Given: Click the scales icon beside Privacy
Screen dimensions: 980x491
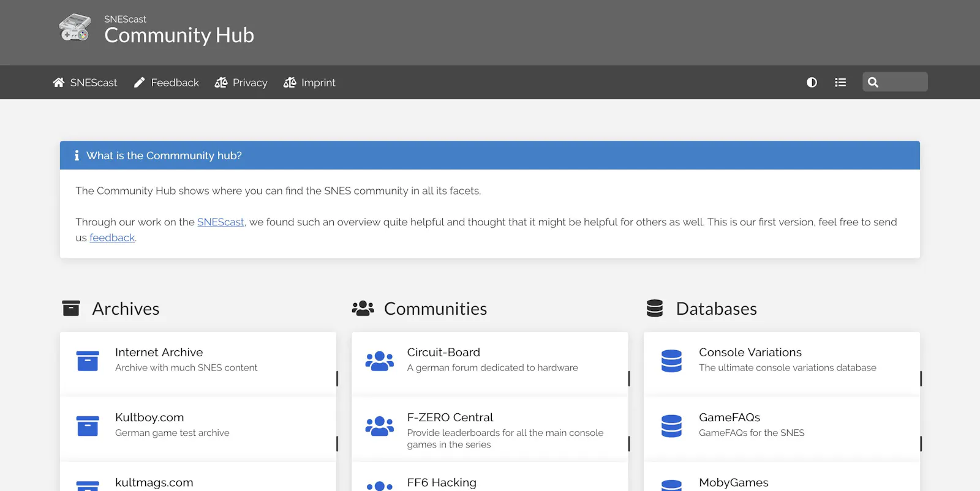Looking at the screenshot, I should click(x=221, y=82).
